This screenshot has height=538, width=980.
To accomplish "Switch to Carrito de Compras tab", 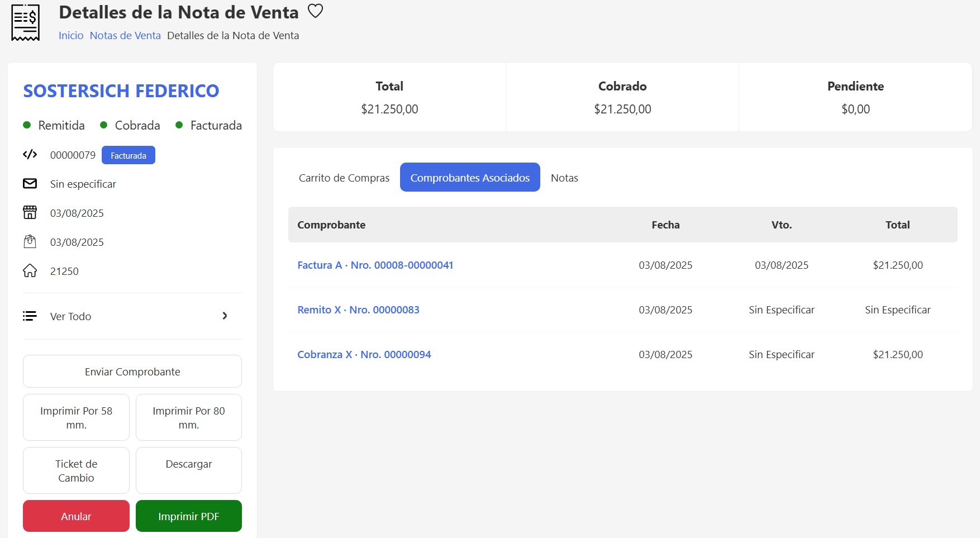I will [x=344, y=178].
